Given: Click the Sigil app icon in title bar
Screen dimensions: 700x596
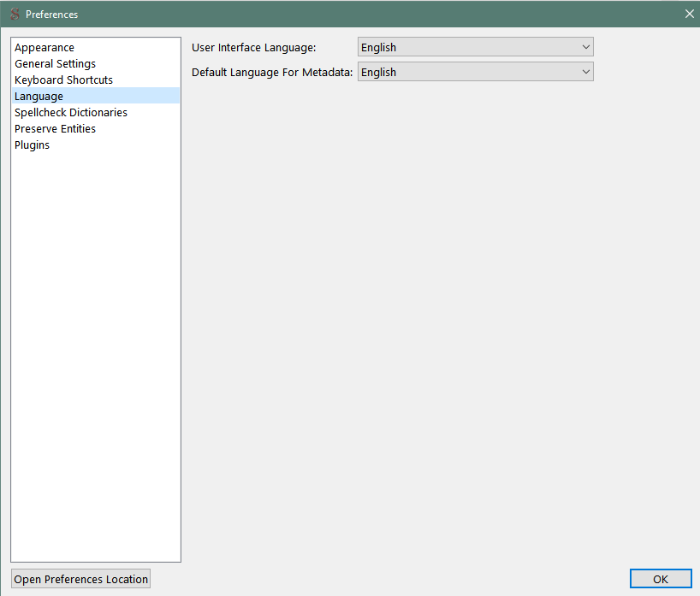Looking at the screenshot, I should pos(14,15).
